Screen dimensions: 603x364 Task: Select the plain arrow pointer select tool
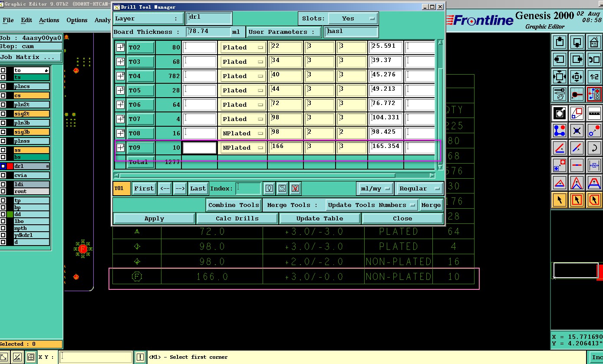click(x=560, y=200)
